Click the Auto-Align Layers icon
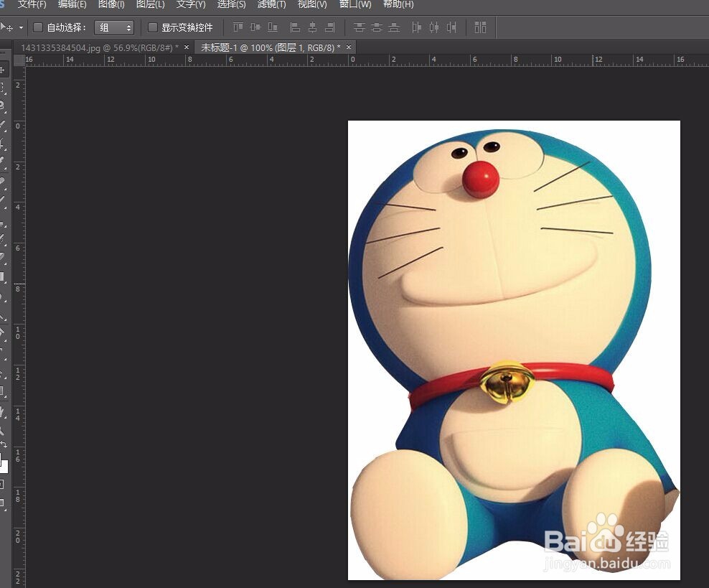The height and width of the screenshot is (588, 709). 480,27
